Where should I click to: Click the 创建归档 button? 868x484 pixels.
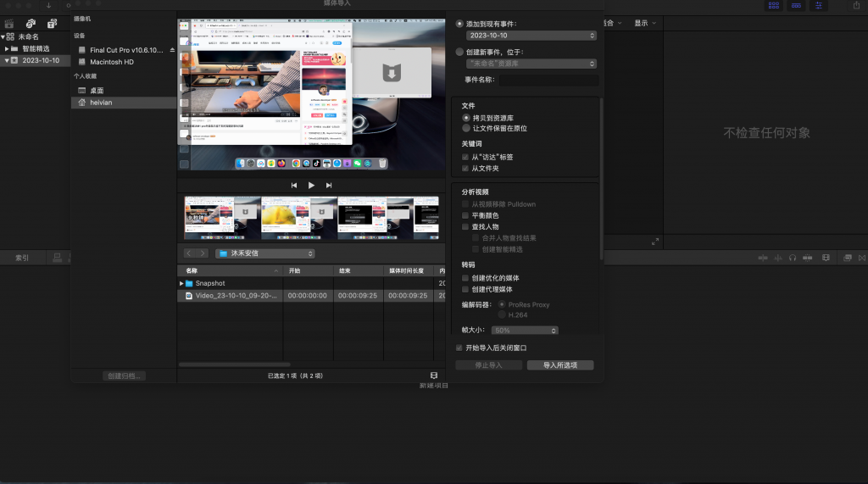tap(124, 376)
